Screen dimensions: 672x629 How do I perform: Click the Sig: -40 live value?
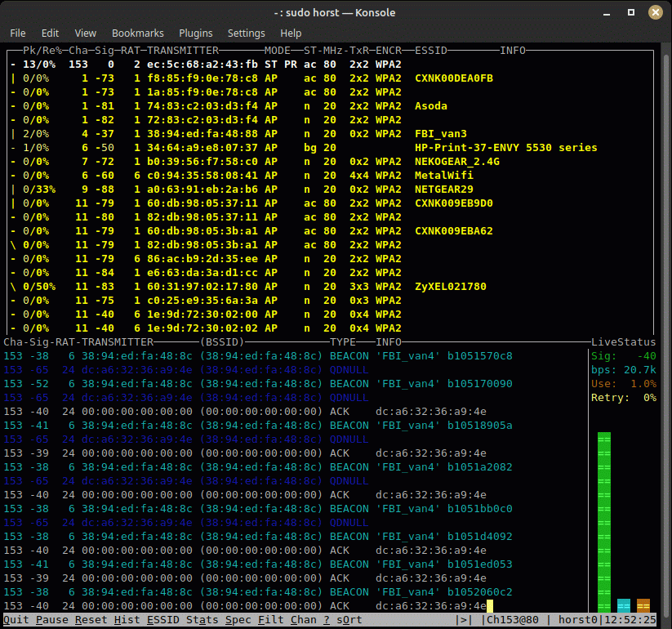point(624,356)
